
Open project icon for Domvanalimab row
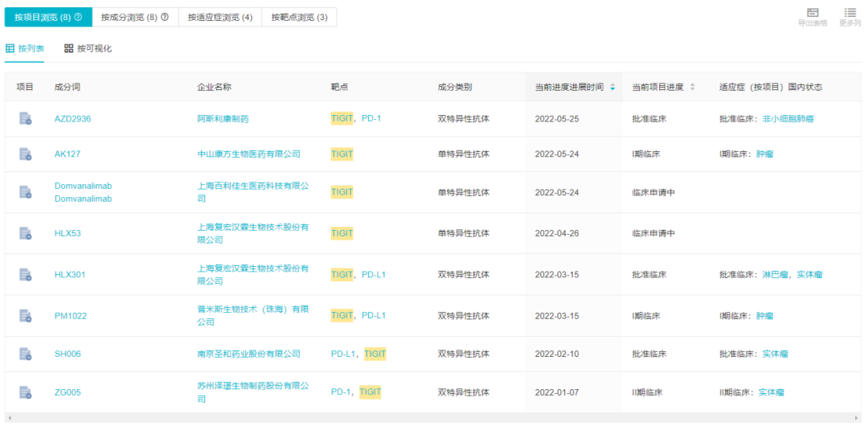26,192
